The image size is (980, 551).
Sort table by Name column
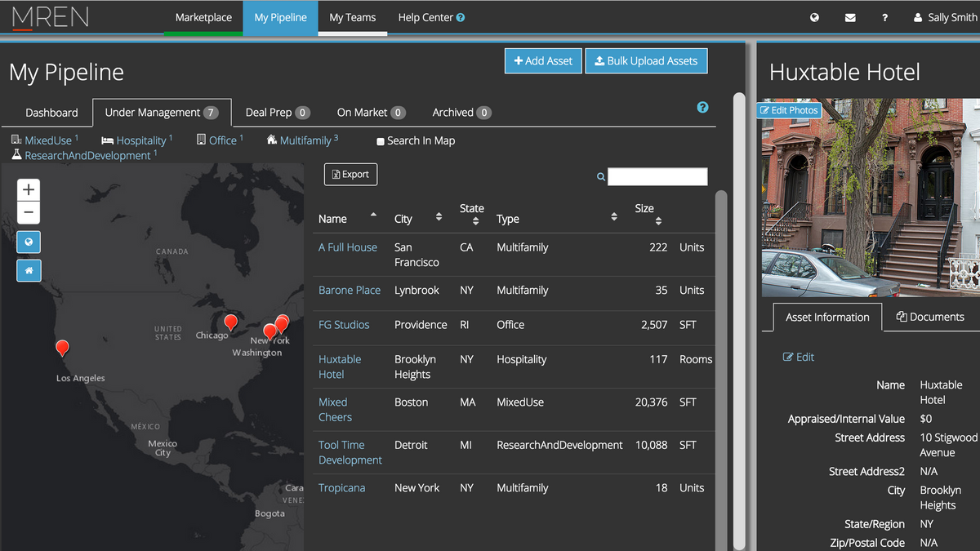pyautogui.click(x=348, y=218)
